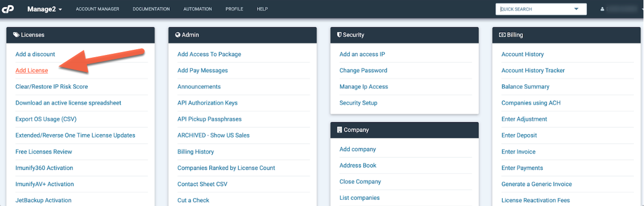
Task: Click Export OS Usage (CSV)
Action: coord(46,119)
